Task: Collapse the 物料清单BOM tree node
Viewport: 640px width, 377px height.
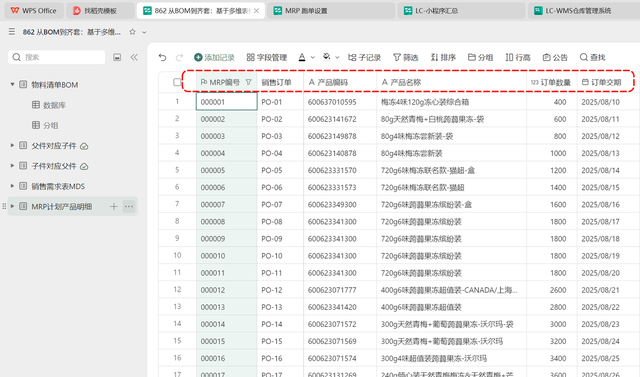Action: [12, 84]
